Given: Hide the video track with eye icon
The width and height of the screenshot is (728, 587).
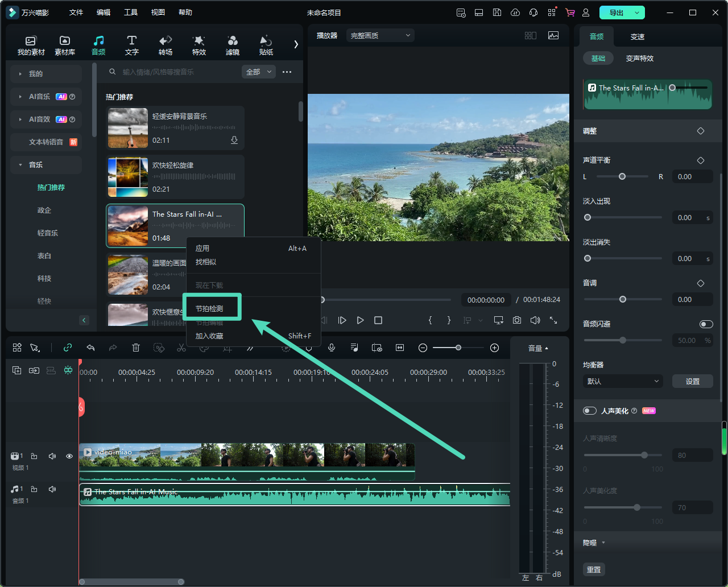Looking at the screenshot, I should point(69,456).
